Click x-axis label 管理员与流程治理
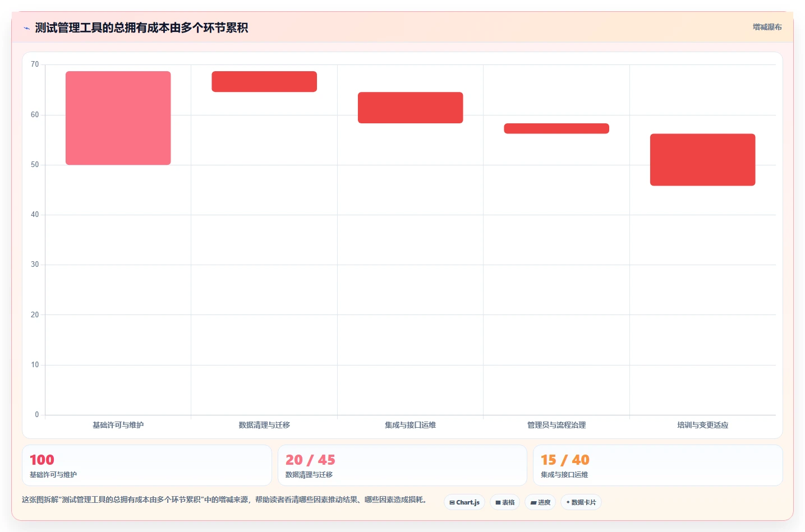This screenshot has width=805, height=532. click(x=556, y=425)
